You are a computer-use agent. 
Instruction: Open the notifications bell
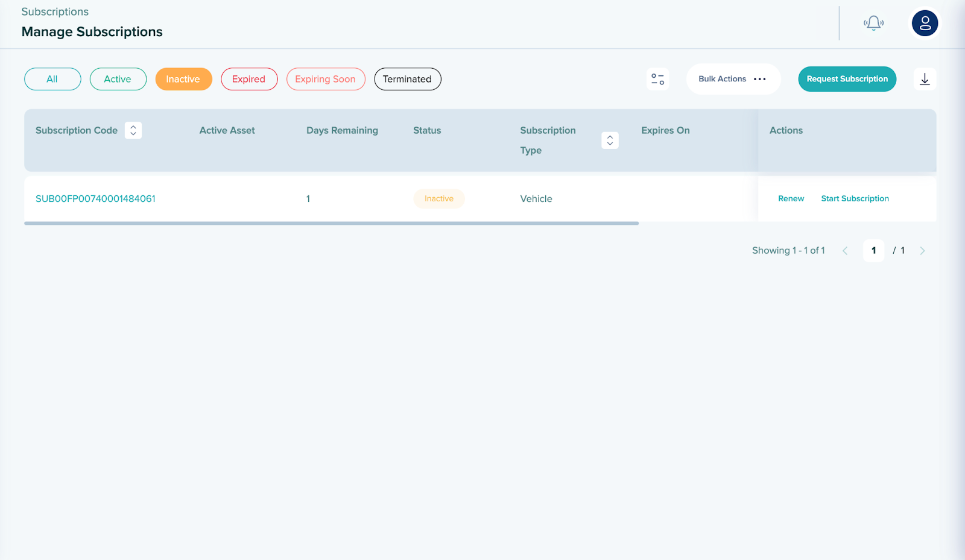pos(873,24)
